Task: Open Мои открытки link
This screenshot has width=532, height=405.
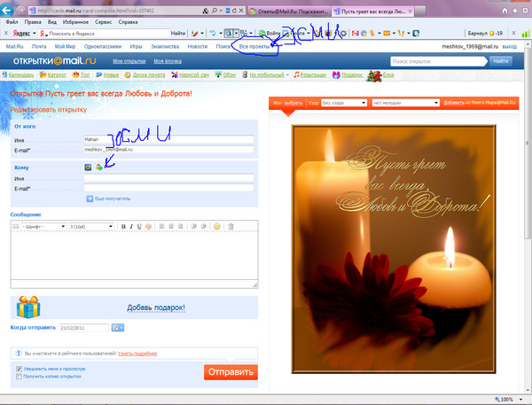Action: tap(129, 61)
